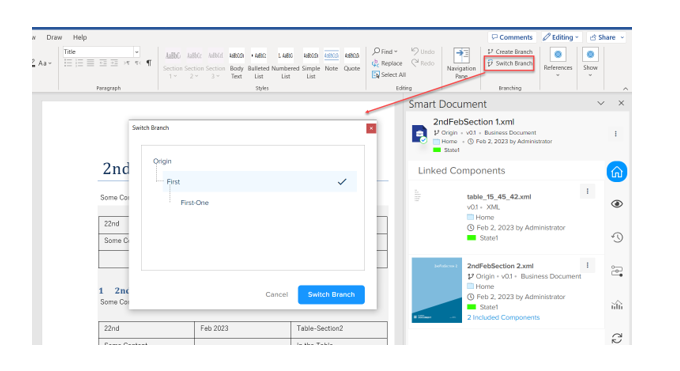Screen dimensions: 680x371
Task: Click the table_15_45_42.xml file name
Action: [x=499, y=197]
